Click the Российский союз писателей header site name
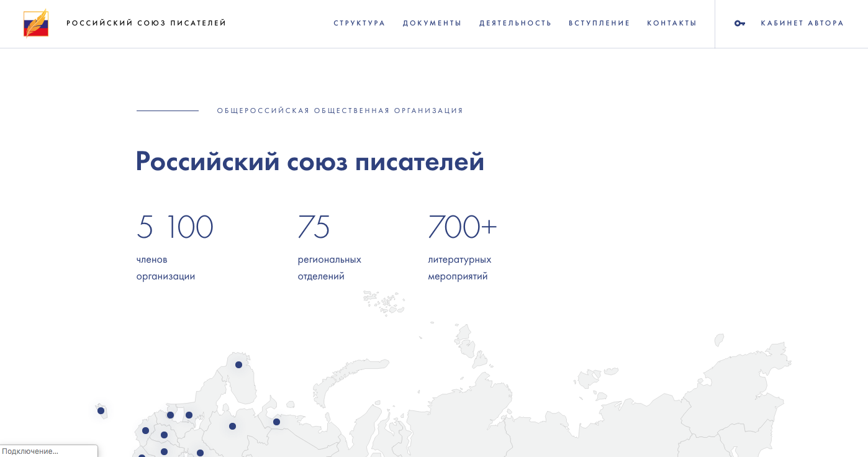 (x=147, y=24)
